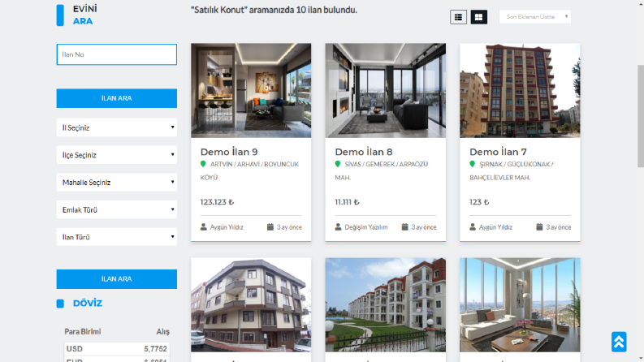
Task: Open Demo İlan 8 listing title
Action: 364,152
